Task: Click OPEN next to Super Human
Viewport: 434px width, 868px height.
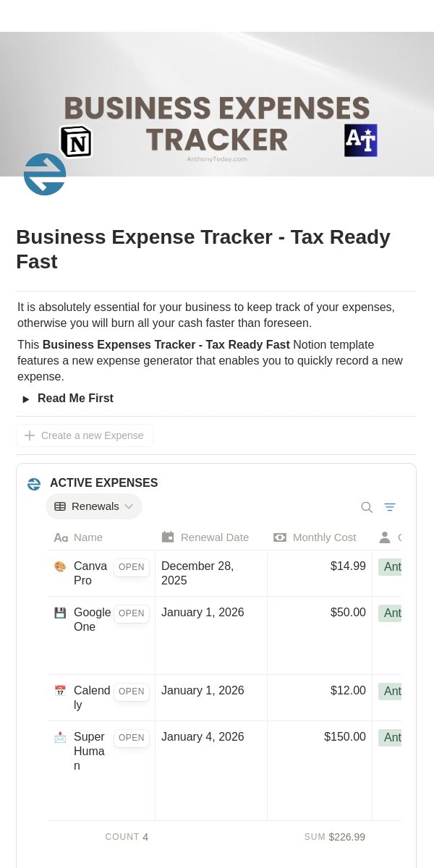Action: coord(132,738)
